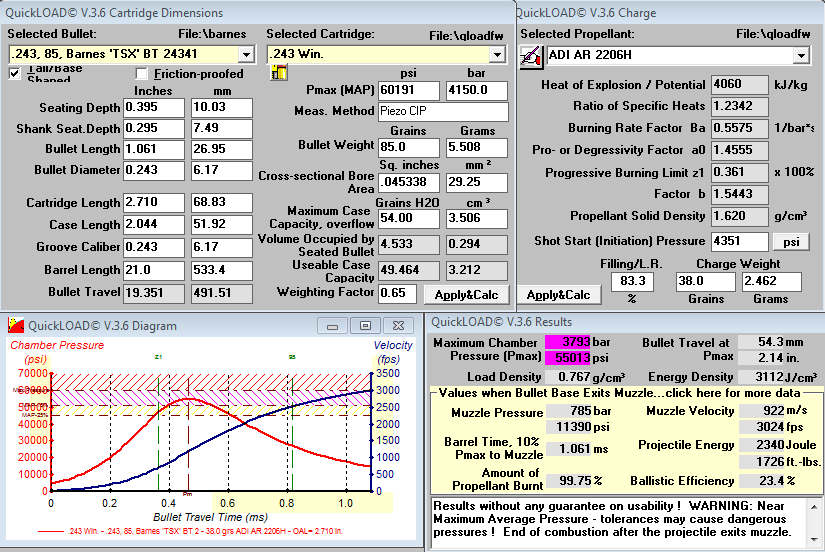Click the Pmax (MAP) psi field
Viewport: 825px width, 552px height.
tap(409, 91)
